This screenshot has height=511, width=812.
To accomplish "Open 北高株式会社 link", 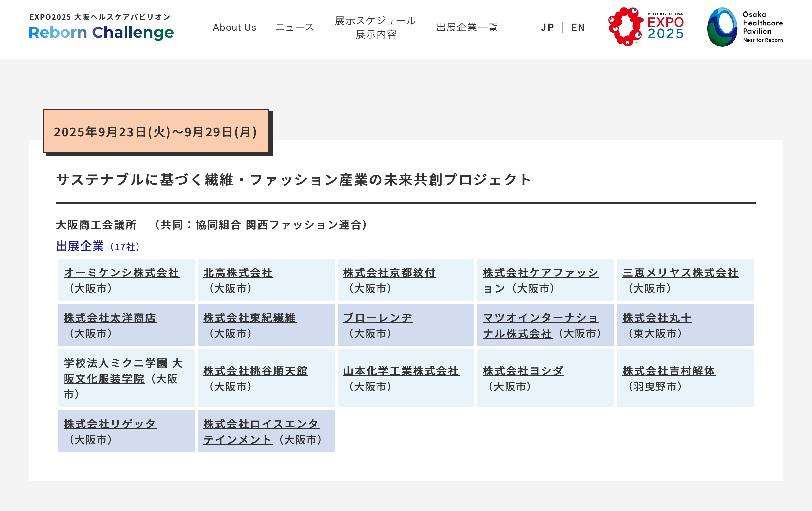I will pos(238,273).
